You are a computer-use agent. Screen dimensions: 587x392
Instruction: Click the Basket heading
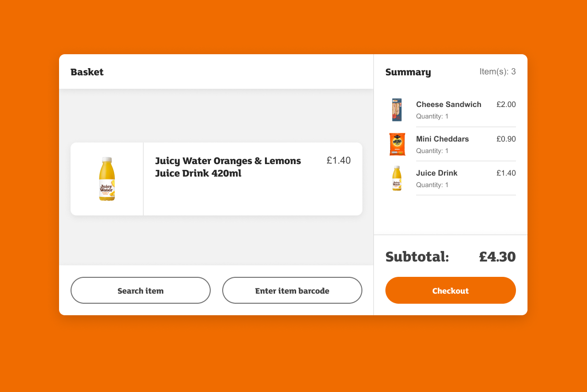pyautogui.click(x=87, y=72)
